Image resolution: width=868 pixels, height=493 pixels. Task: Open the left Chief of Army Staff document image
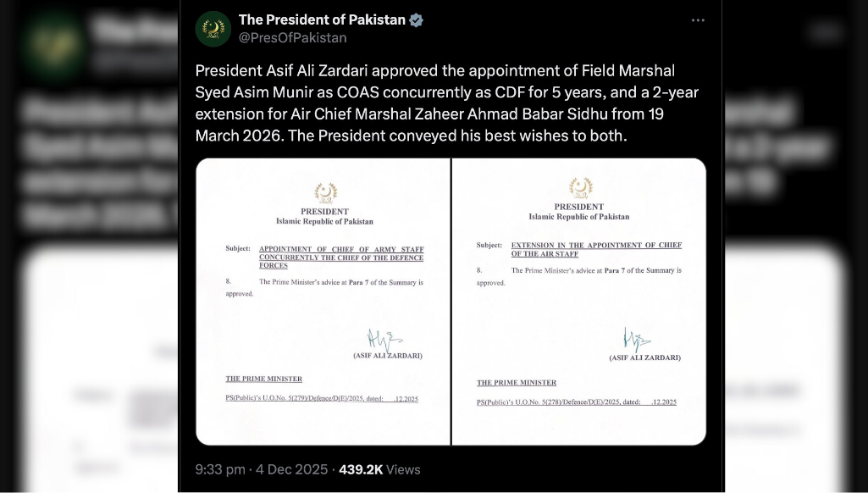pyautogui.click(x=323, y=302)
